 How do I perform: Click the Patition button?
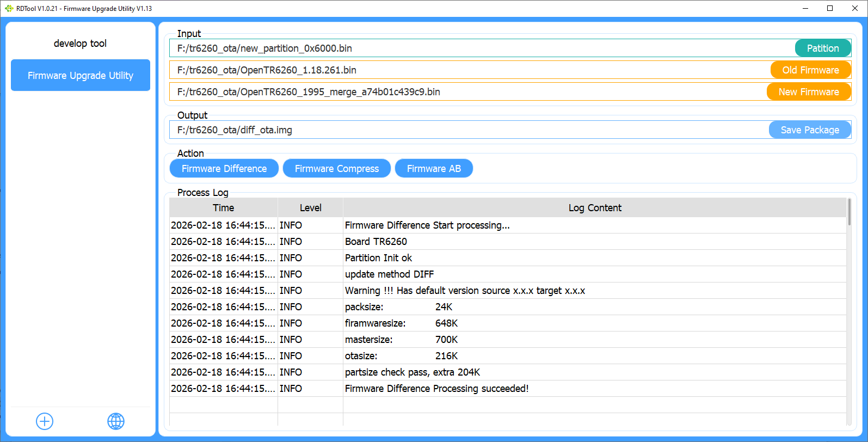pos(823,48)
